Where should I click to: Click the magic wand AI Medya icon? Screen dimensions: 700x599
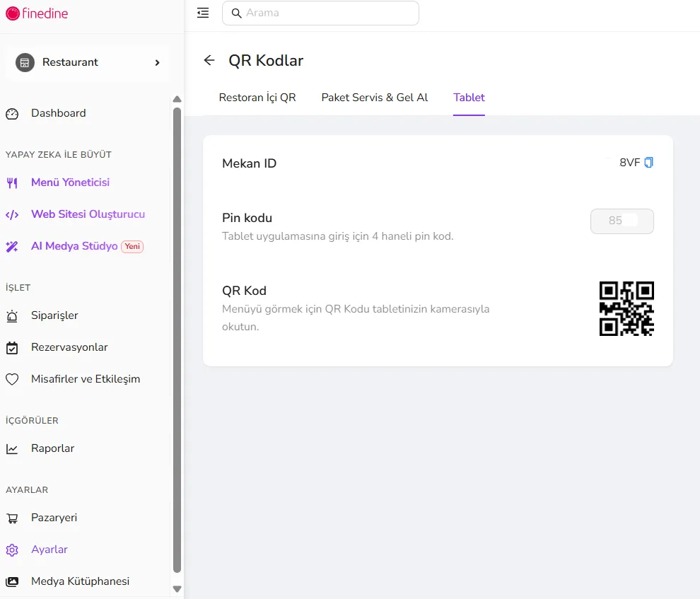pos(12,246)
